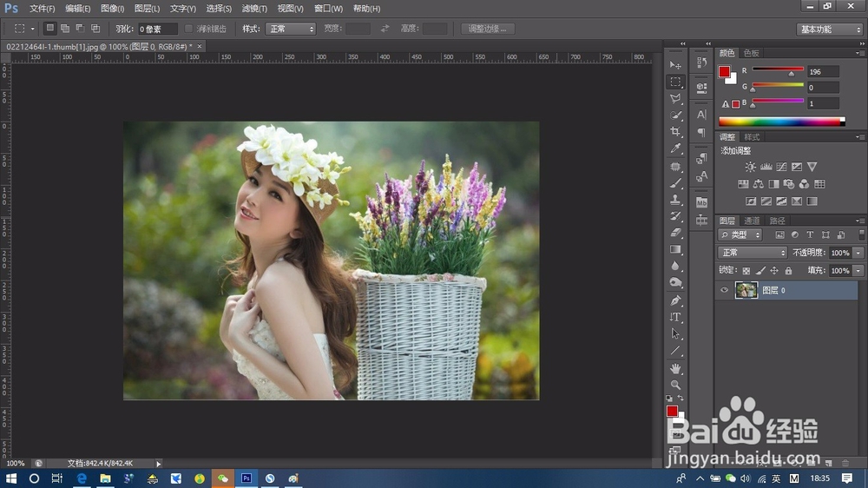
Task: Select the Eyedropper tool
Action: tap(675, 149)
